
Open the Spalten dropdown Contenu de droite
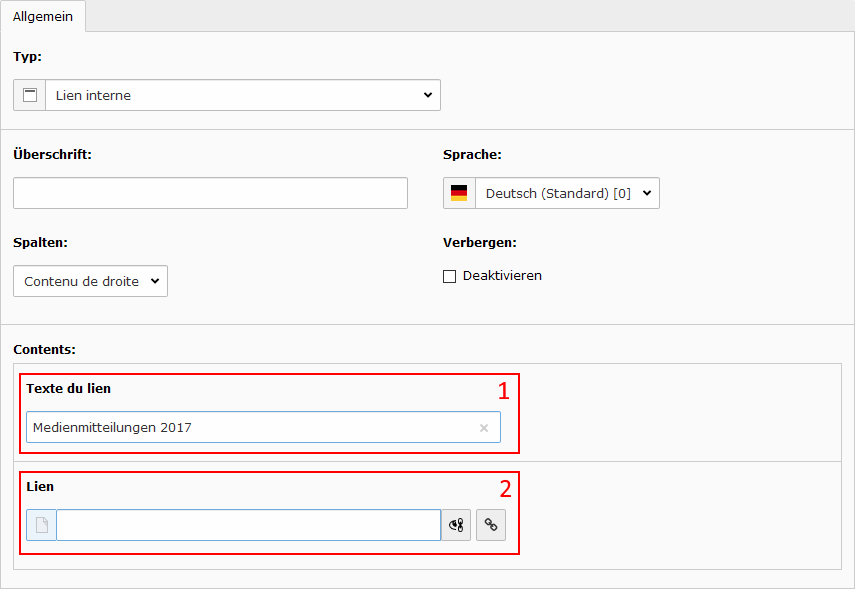(x=91, y=281)
